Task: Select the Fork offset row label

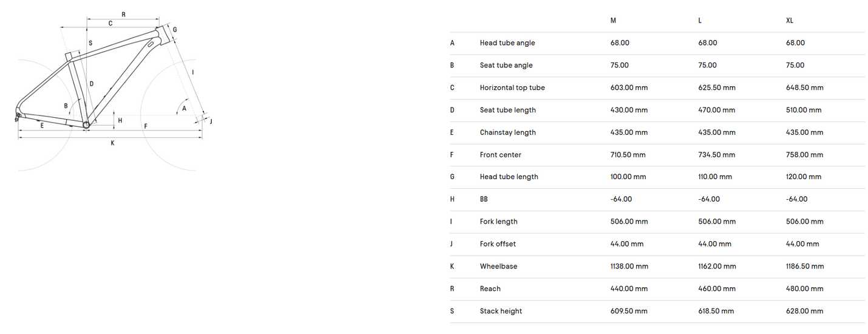Action: tap(498, 244)
